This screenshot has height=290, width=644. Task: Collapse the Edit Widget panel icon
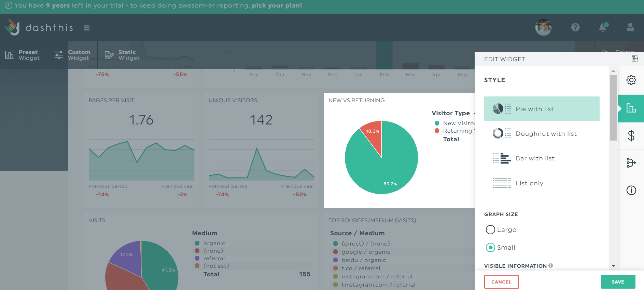point(634,59)
